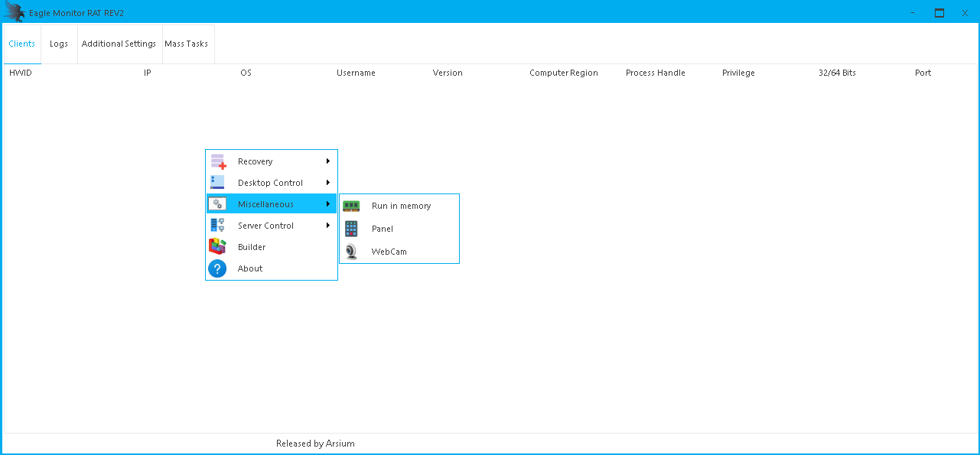This screenshot has width=980, height=455.
Task: Click the Desktop Control monitor icon
Action: (x=217, y=183)
